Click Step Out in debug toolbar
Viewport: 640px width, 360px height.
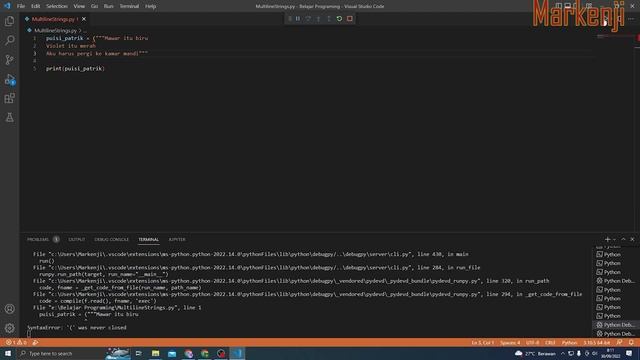coord(329,19)
